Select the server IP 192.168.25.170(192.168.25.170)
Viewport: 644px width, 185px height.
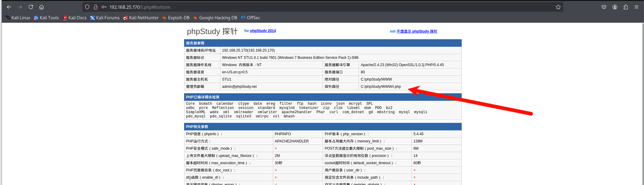[x=248, y=50]
